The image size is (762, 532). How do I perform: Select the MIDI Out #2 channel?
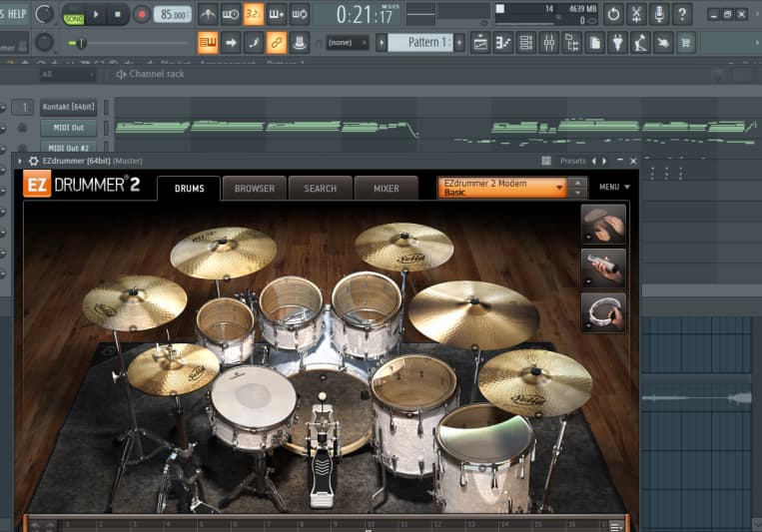[x=68, y=147]
